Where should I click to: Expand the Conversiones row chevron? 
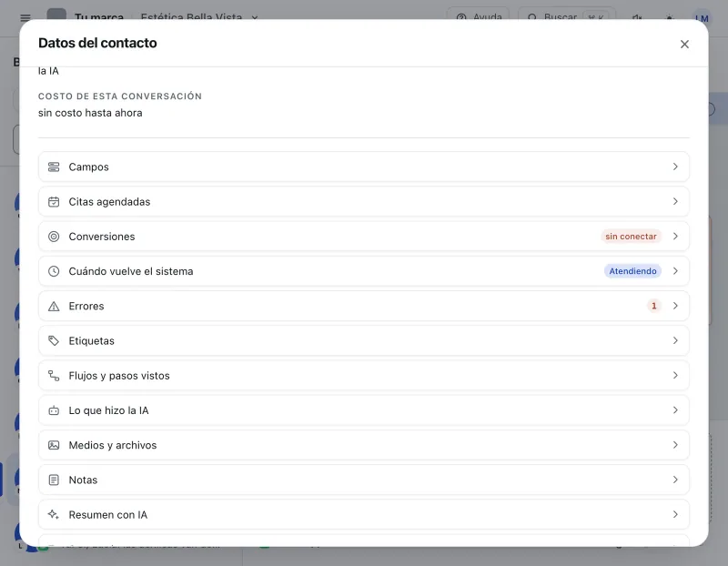pos(675,237)
